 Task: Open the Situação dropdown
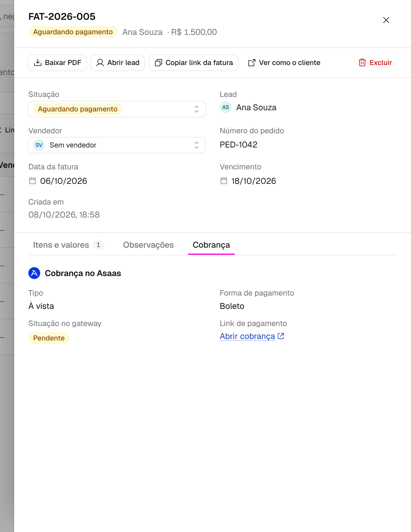pos(117,109)
